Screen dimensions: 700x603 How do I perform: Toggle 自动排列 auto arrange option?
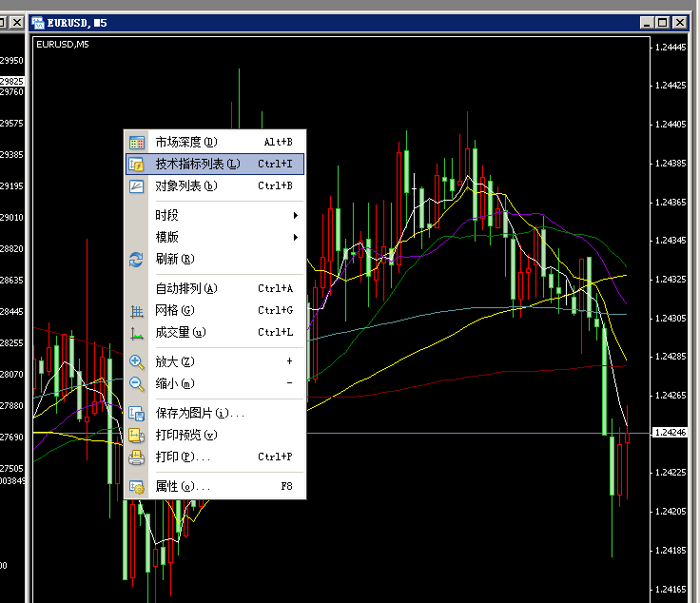(x=187, y=288)
